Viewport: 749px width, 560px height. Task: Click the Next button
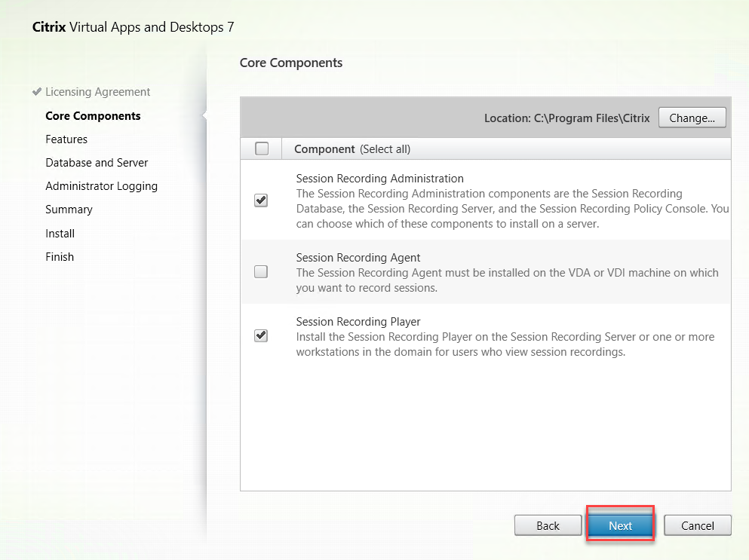(x=620, y=525)
